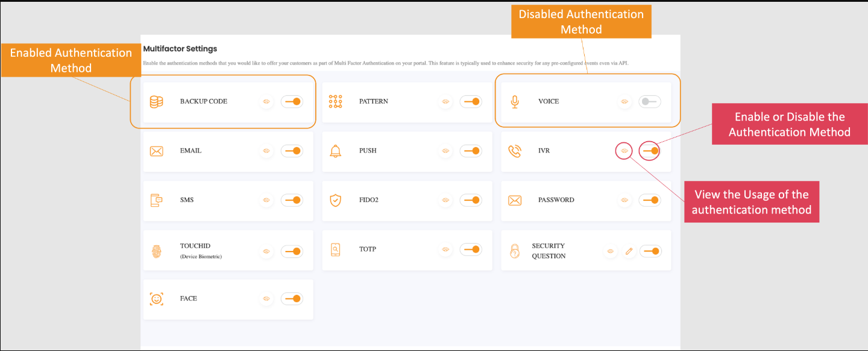Click the SMS message icon
Screen dimensions: 868x351
pos(157,200)
